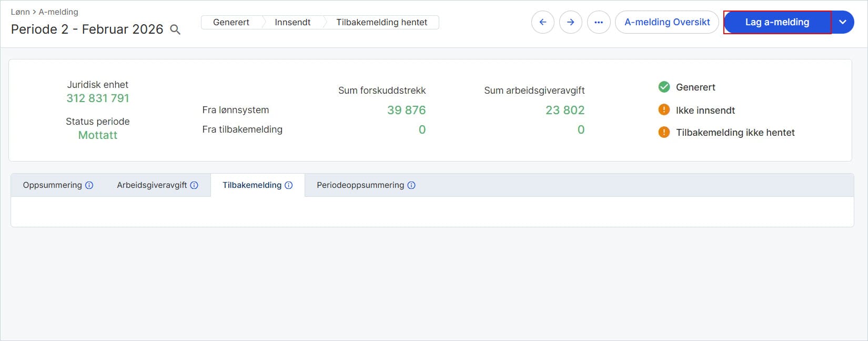This screenshot has height=341, width=868.
Task: Click info icon beside Tilbakemelding tab
Action: [289, 185]
